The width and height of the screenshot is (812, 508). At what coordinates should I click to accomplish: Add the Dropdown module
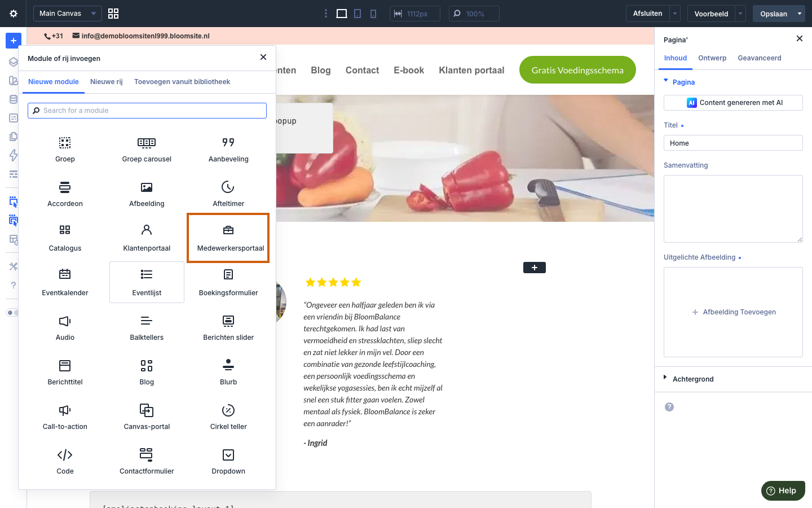pyautogui.click(x=228, y=461)
